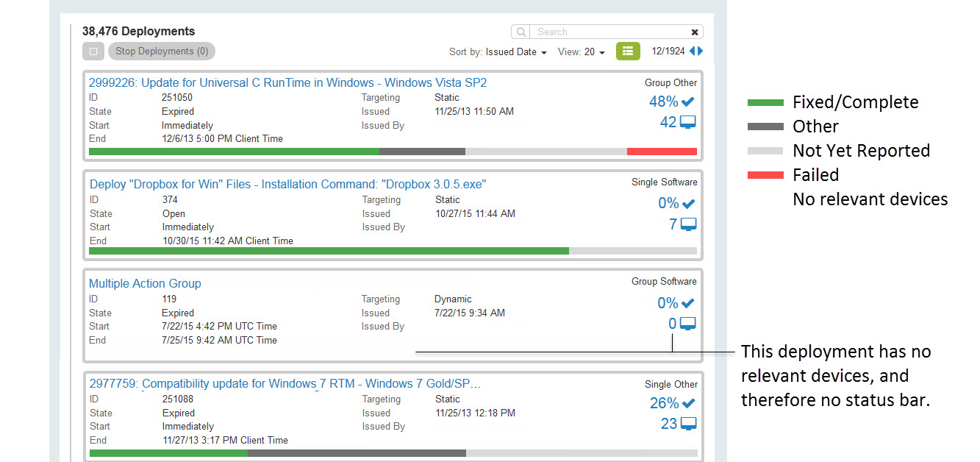Go to previous page arrow

pos(692,51)
